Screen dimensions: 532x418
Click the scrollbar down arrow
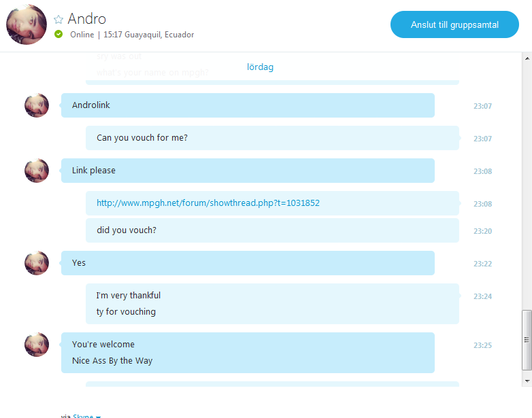pos(527,381)
